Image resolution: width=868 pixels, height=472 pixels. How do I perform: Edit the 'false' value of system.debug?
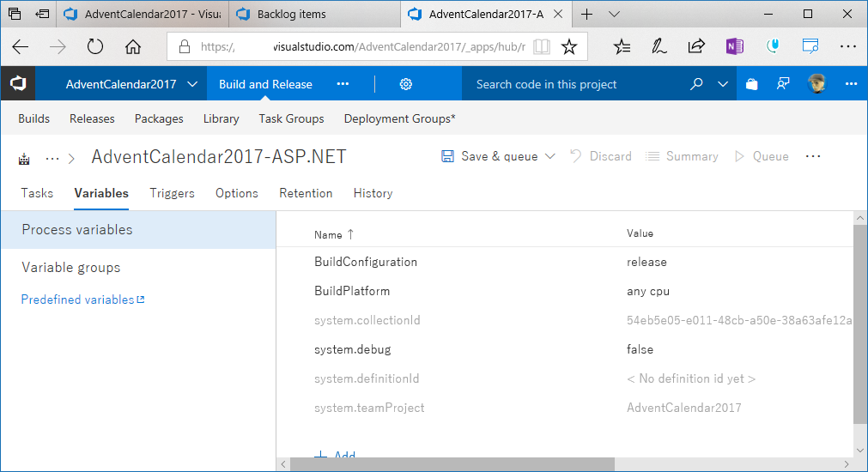coord(640,350)
